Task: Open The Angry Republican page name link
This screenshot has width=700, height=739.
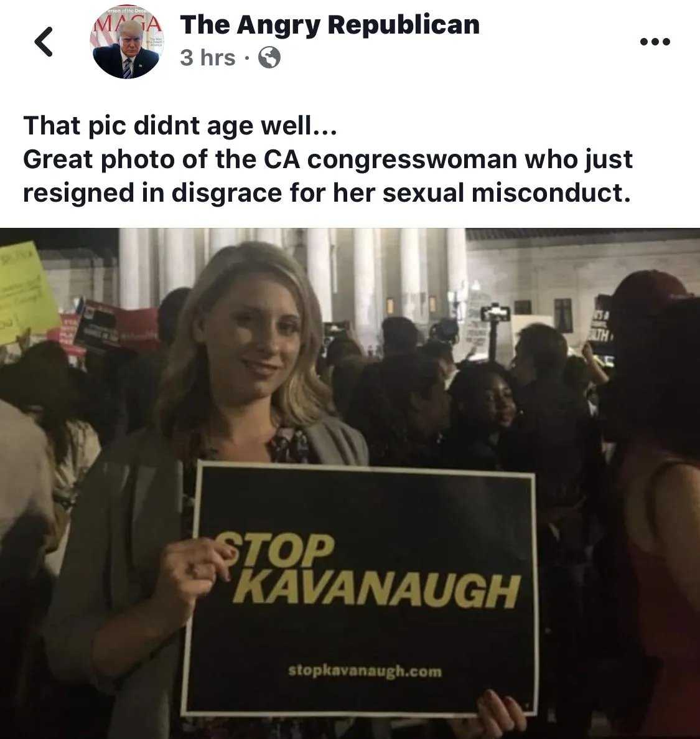Action: [x=330, y=25]
